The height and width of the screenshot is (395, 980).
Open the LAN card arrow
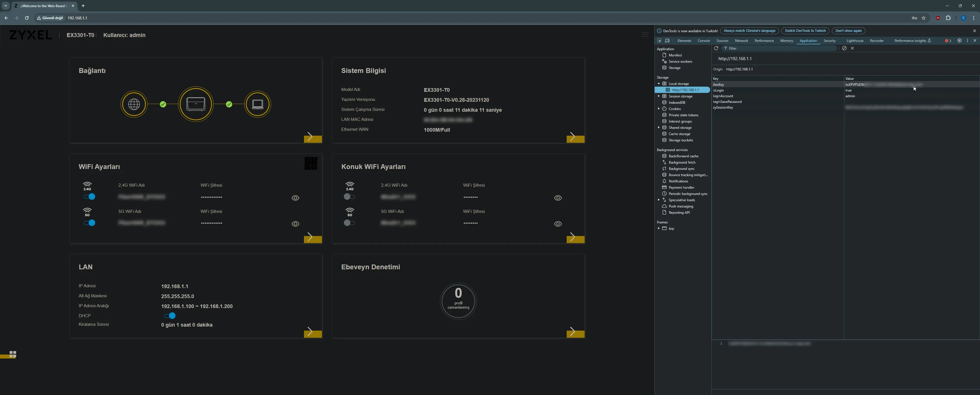pyautogui.click(x=313, y=332)
